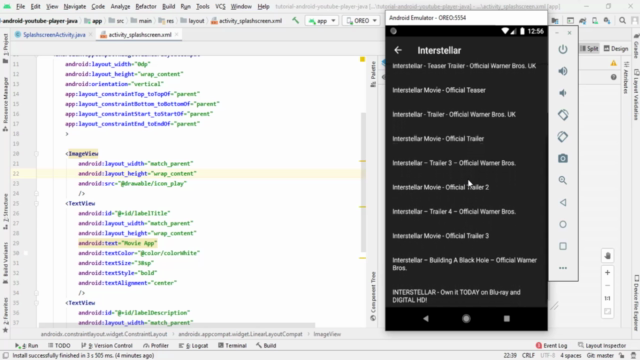The width and height of the screenshot is (640, 360).
Task: Open the Run tool window button
Action: point(27,345)
